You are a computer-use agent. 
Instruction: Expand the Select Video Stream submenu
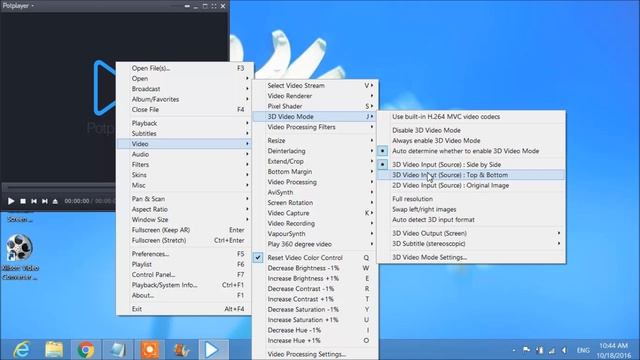point(315,86)
